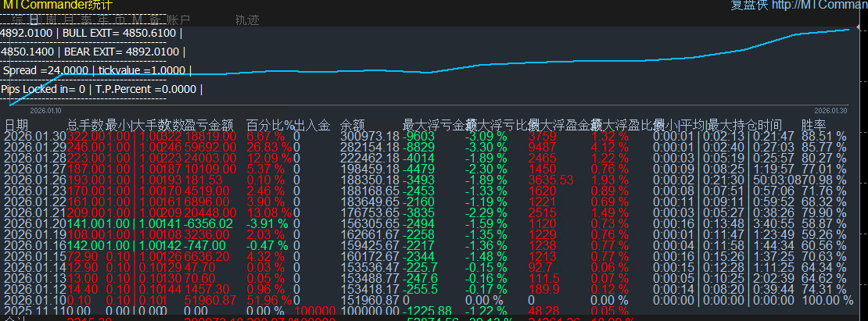Select the 2026.01.26 date cell
Image resolution: width=868 pixels, height=321 pixels.
pos(35,180)
